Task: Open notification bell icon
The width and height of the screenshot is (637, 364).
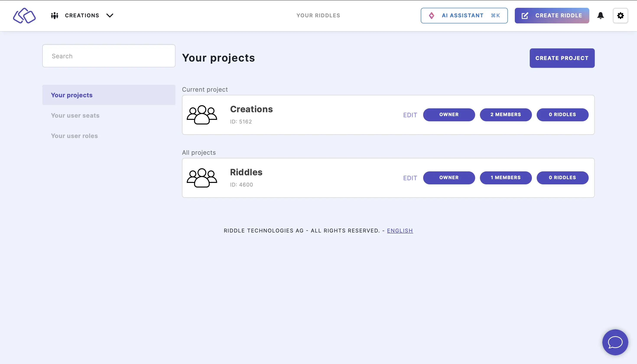Action: click(600, 15)
